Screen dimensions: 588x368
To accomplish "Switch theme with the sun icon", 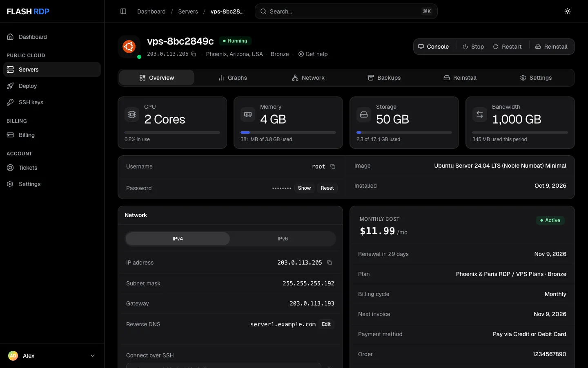I will [568, 11].
